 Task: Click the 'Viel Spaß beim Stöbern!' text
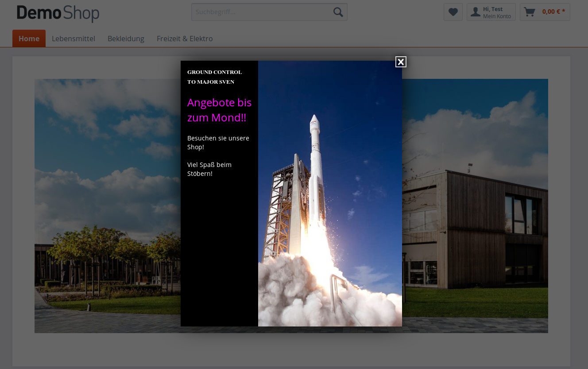click(209, 169)
